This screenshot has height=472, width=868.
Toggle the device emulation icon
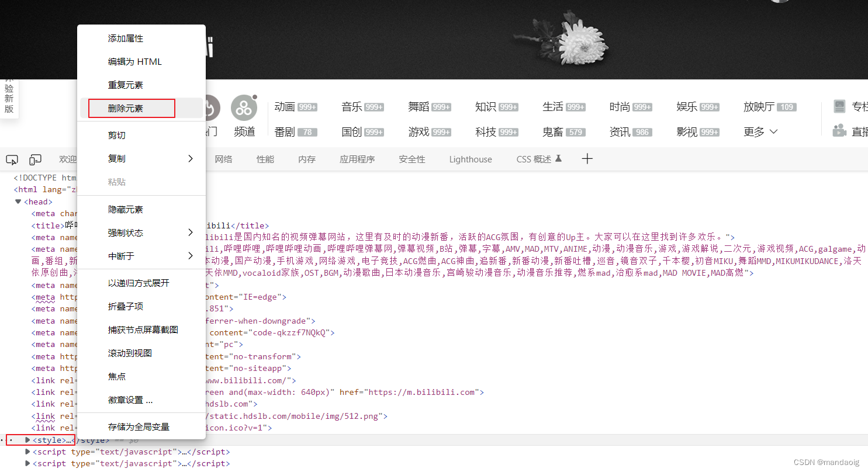tap(36, 159)
